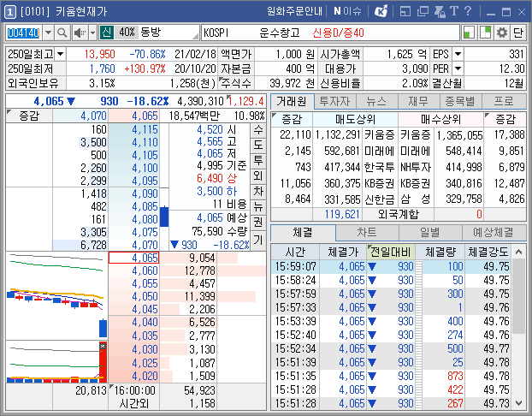Click the 15:59:07 trade row
This screenshot has height=416, width=532.
point(392,266)
